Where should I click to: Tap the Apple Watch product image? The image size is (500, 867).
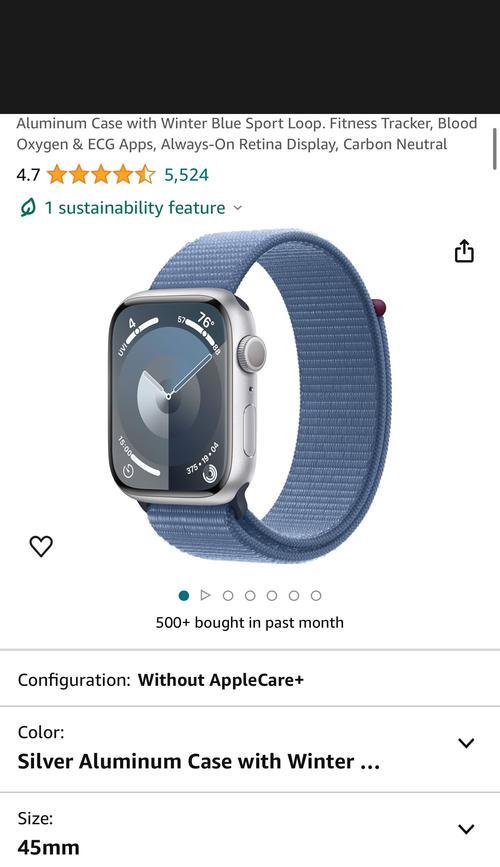pyautogui.click(x=248, y=396)
